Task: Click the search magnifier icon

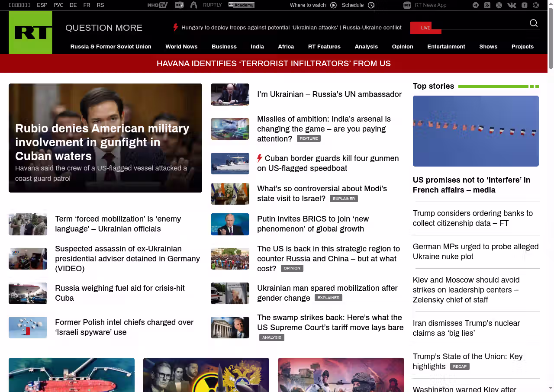Action: click(534, 23)
